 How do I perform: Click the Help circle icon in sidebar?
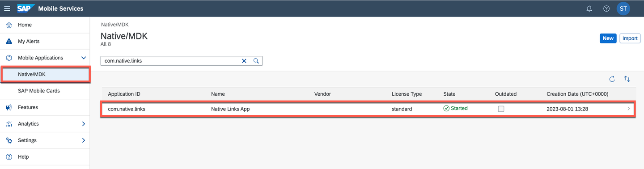(x=9, y=157)
